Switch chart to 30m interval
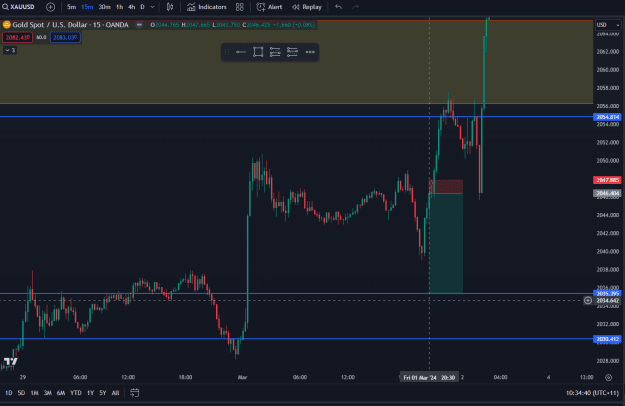 tap(104, 7)
